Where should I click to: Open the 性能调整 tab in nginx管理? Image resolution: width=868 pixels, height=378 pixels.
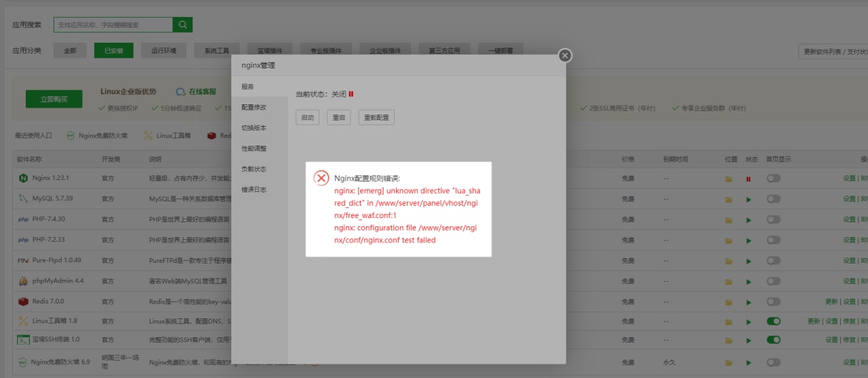point(260,148)
